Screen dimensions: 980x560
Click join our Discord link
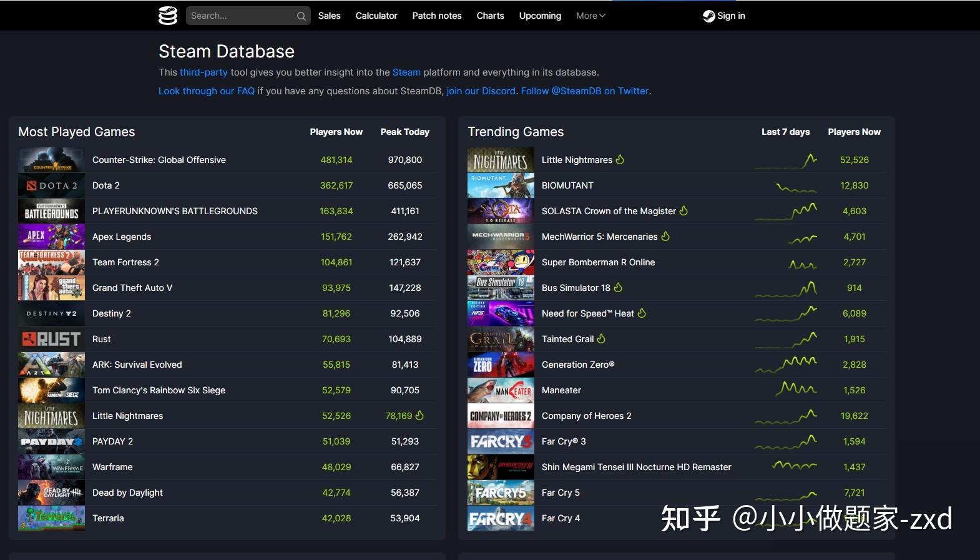(481, 91)
